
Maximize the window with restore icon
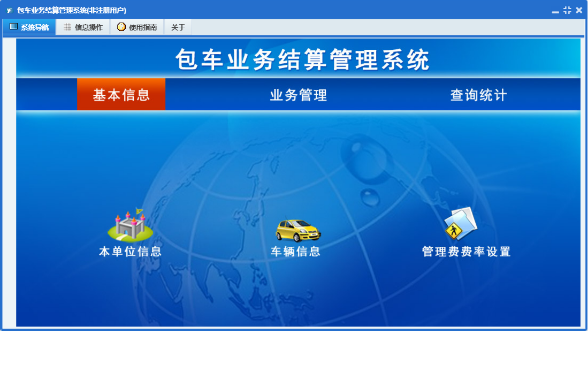pyautogui.click(x=567, y=11)
